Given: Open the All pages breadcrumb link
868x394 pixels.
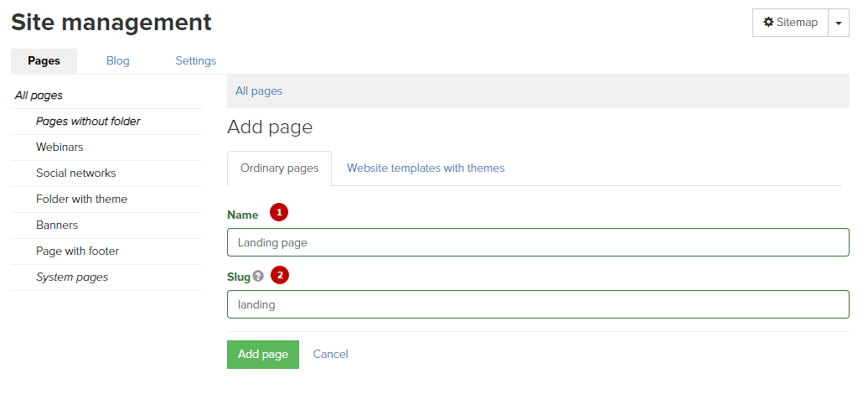Looking at the screenshot, I should (x=259, y=91).
